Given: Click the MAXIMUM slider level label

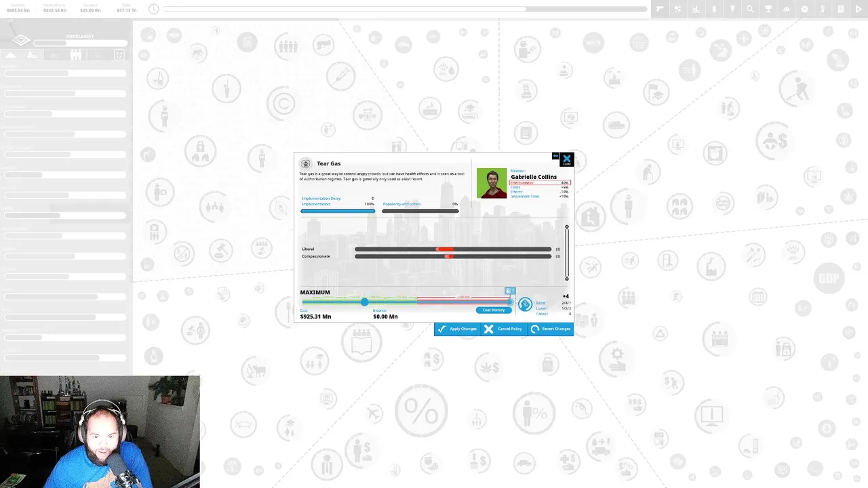Looking at the screenshot, I should tap(315, 292).
